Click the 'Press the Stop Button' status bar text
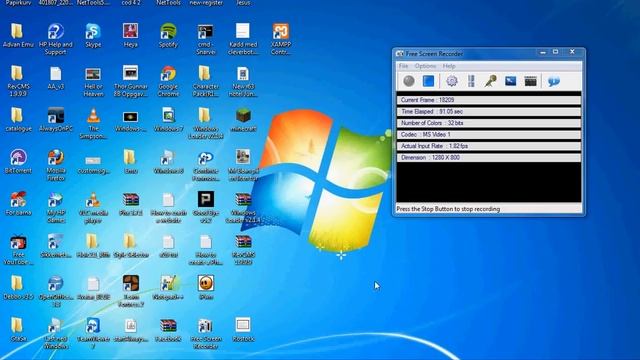Image resolution: width=640 pixels, height=360 pixels. click(448, 209)
